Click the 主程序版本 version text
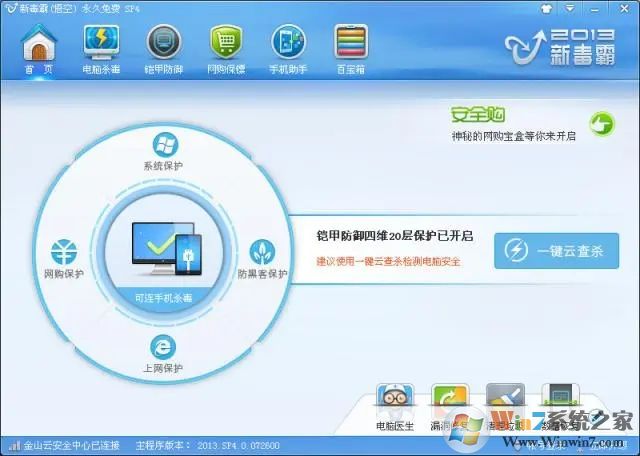The width and height of the screenshot is (640, 456). (207, 445)
